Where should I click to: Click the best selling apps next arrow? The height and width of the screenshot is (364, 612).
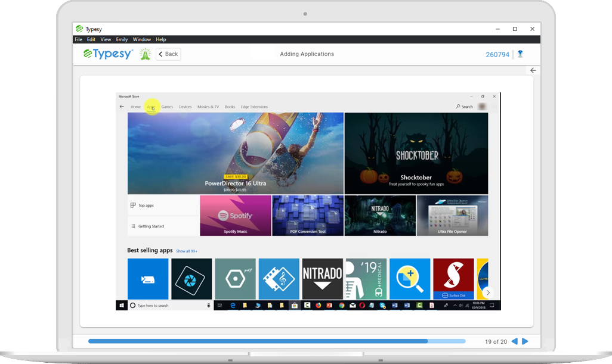pos(488,293)
